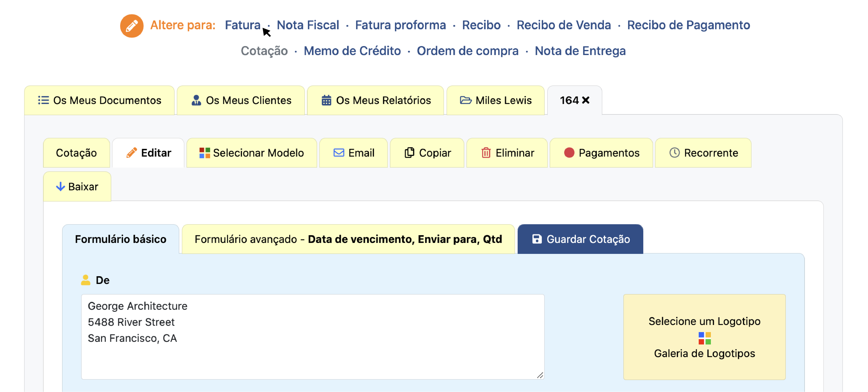Open Selecionar Modelo tab
868x392 pixels.
[252, 153]
